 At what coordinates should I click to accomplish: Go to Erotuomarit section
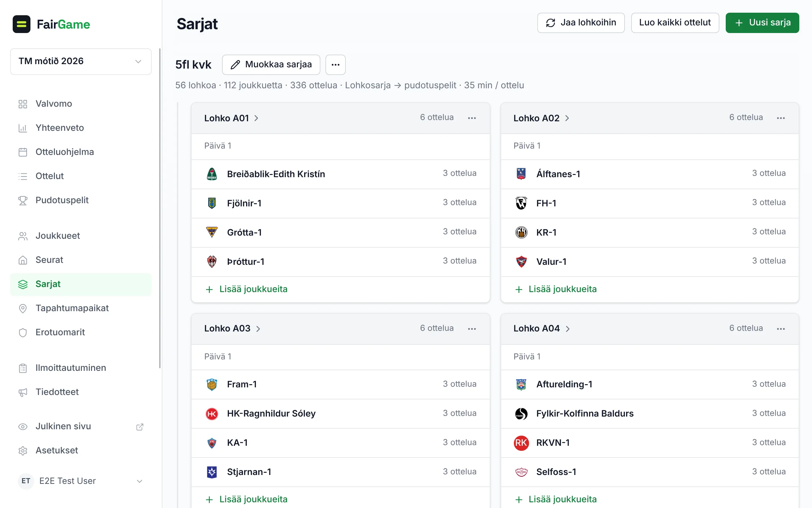[81, 332]
